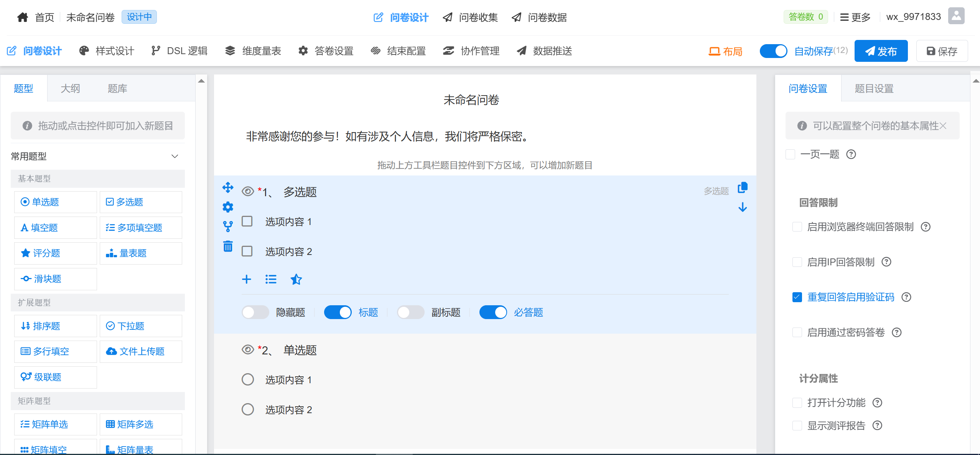Click the left panel scroll-up arrow
Viewport: 980px width, 455px height.
201,81
